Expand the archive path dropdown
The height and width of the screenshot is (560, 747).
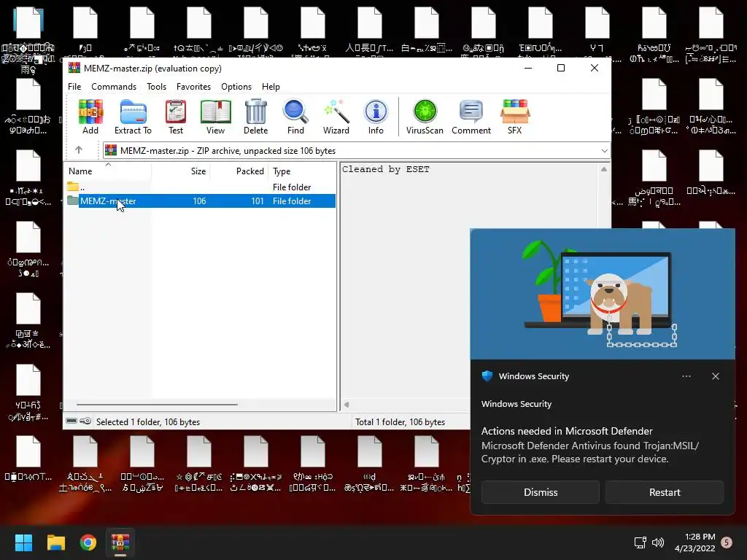[x=604, y=150]
